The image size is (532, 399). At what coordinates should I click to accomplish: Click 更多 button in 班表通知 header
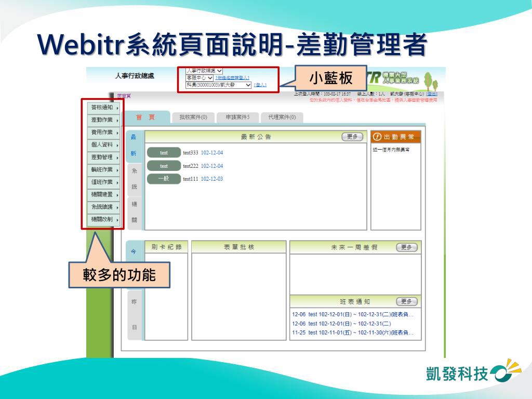click(x=406, y=301)
